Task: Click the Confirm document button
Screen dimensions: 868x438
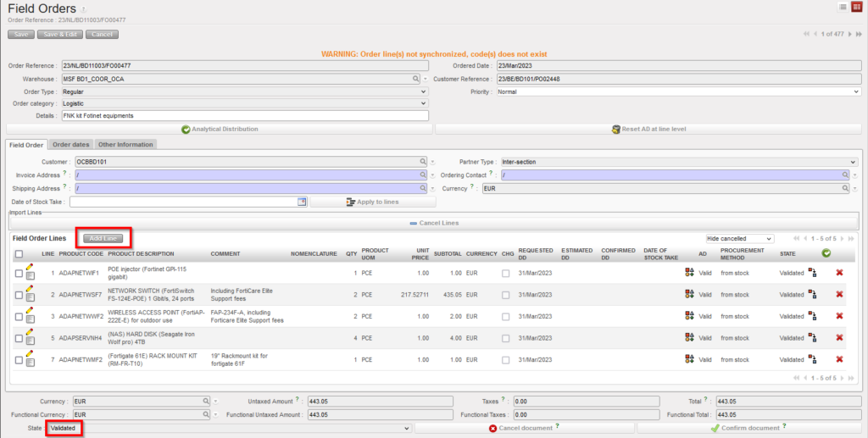Action: (748, 428)
